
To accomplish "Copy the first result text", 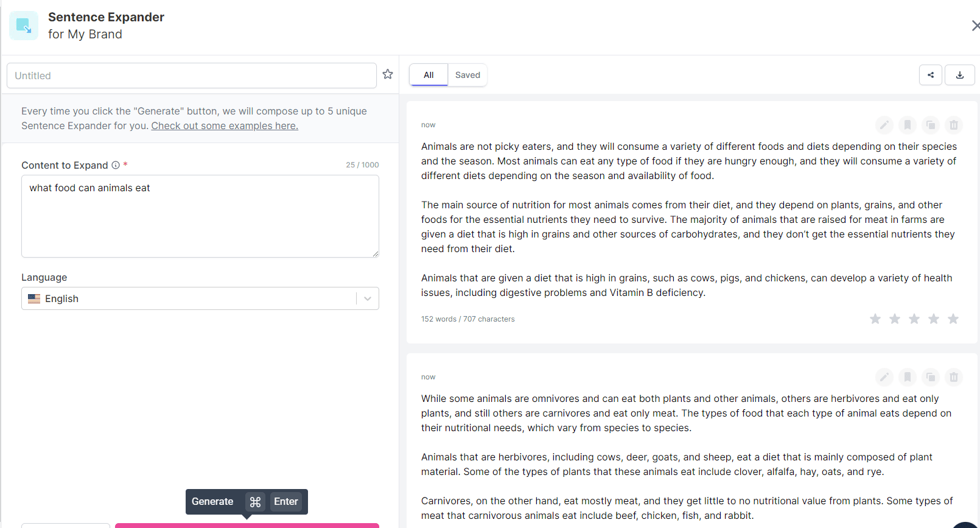I will tap(931, 125).
